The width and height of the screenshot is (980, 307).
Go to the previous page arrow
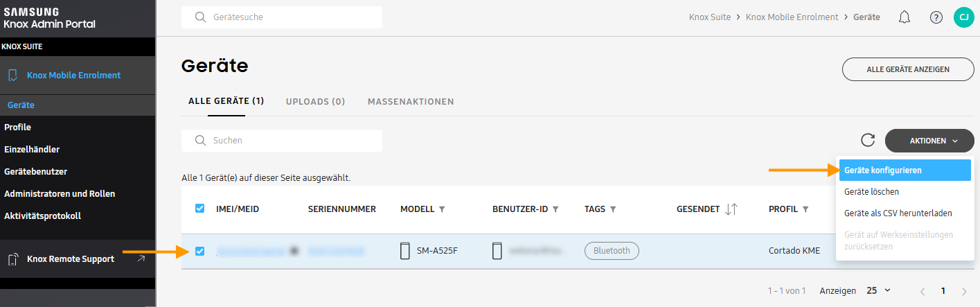click(x=922, y=291)
